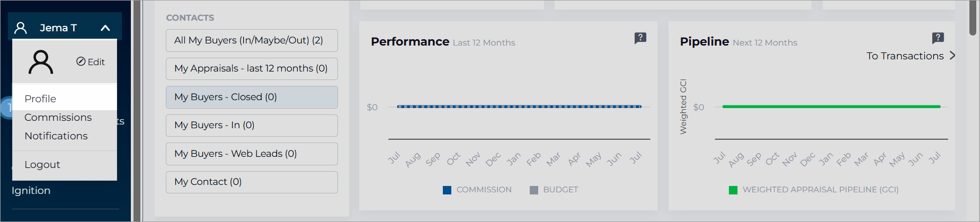980x222 pixels.
Task: Click the Performance help question icon
Action: [x=640, y=38]
